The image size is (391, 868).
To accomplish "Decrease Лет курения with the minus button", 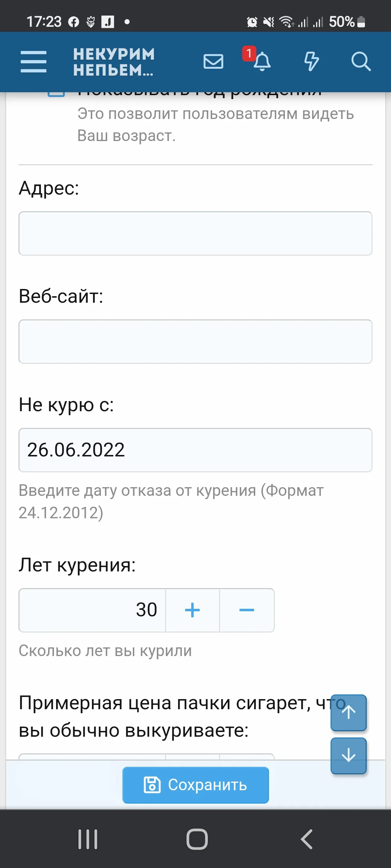I will (247, 610).
